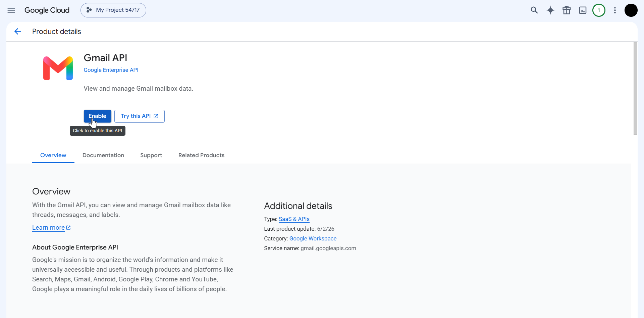Image resolution: width=644 pixels, height=318 pixels.
Task: Click the page vertical scrollbar
Action: 635,88
